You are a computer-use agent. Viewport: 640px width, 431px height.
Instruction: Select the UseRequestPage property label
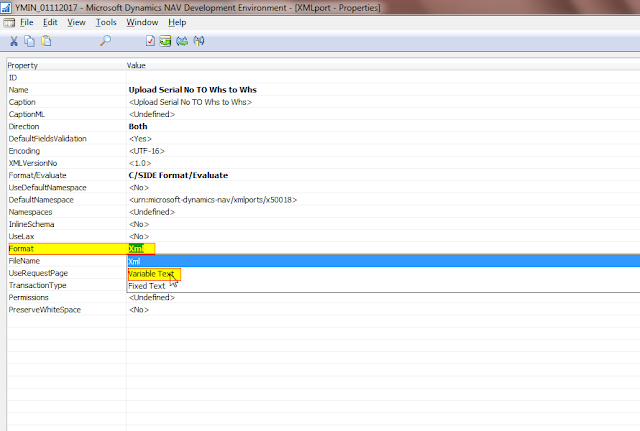point(38,273)
